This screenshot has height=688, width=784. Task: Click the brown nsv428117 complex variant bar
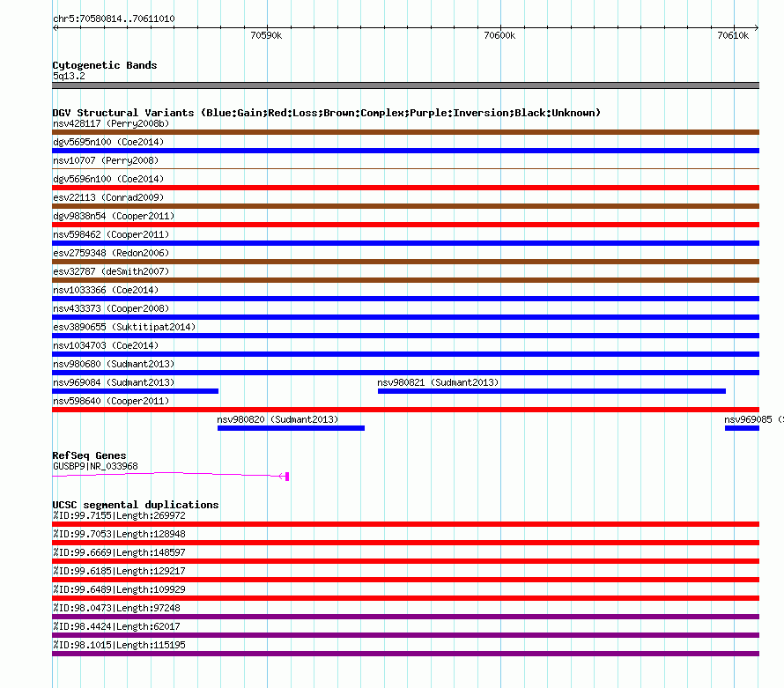tap(405, 132)
